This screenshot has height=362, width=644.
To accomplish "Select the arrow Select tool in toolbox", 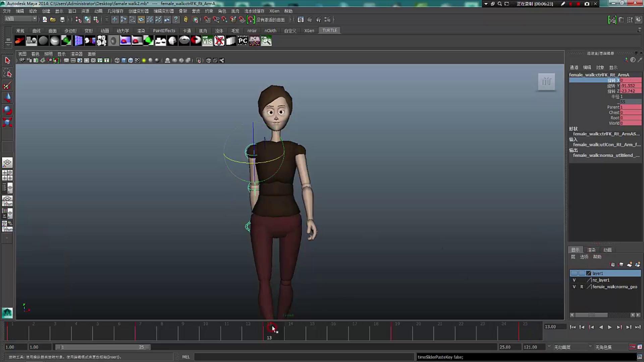I will 7,60.
